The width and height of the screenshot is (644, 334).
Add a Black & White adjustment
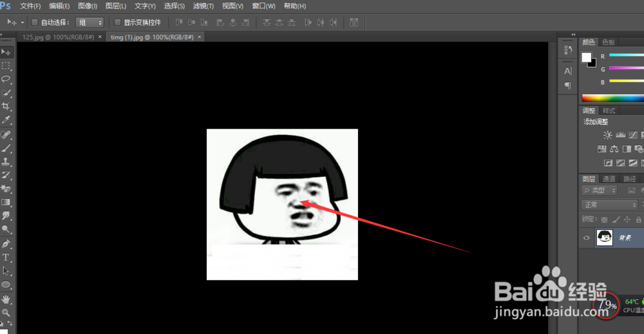627,149
